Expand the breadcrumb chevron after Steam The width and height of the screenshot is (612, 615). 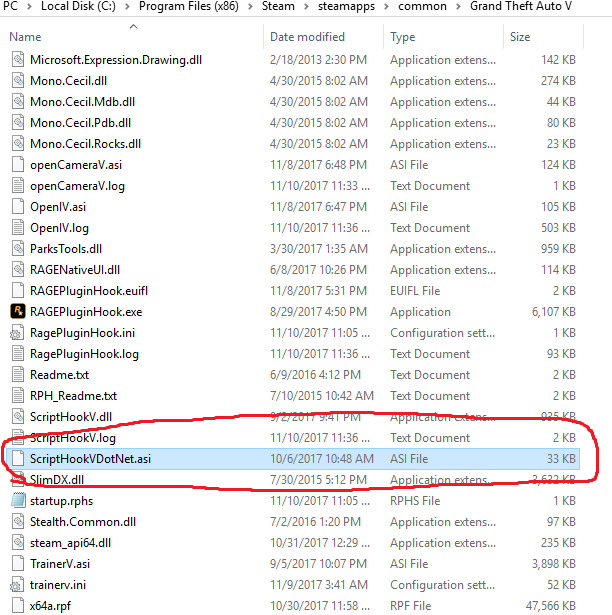coord(306,7)
